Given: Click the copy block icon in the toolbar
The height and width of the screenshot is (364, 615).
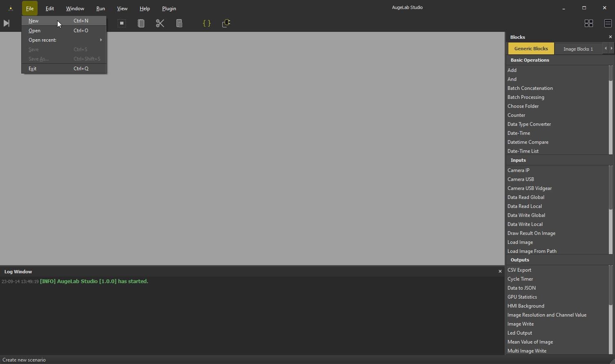Looking at the screenshot, I should point(141,23).
